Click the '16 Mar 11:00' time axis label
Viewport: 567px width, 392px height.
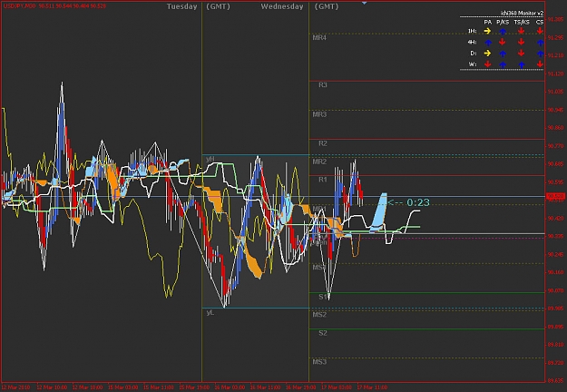click(265, 387)
